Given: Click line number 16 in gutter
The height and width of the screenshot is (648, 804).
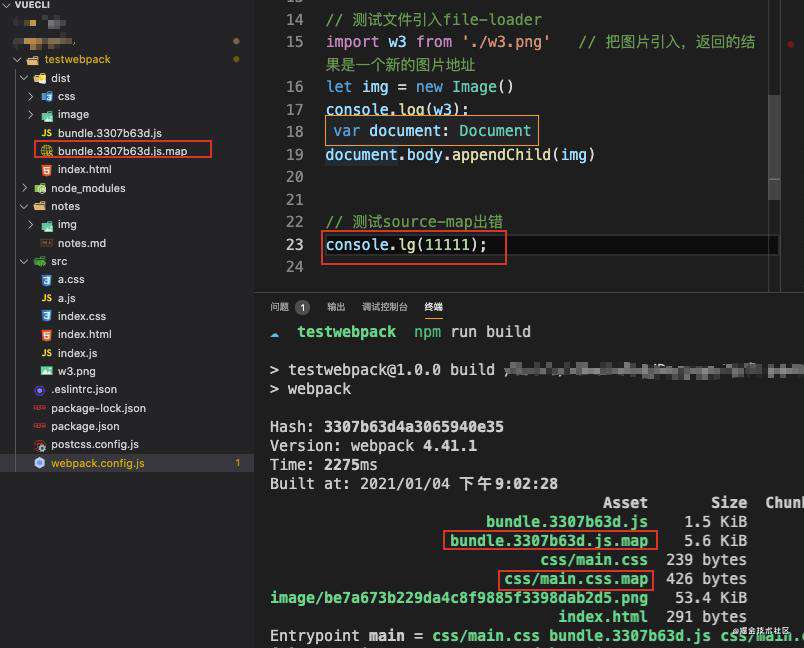Looking at the screenshot, I should tap(295, 87).
